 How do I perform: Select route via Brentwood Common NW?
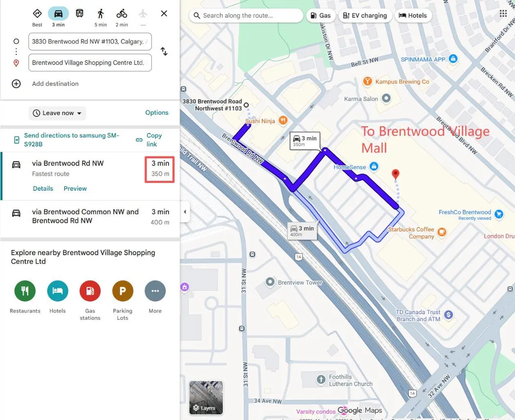point(90,216)
